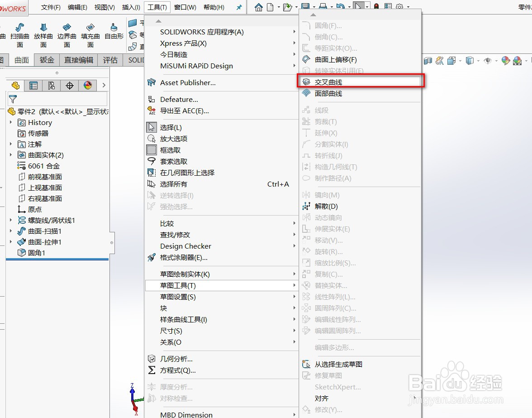Select 交叉曲线 (Intersection Curve) in submenu
Screen dimensions: 532x418
click(x=361, y=82)
